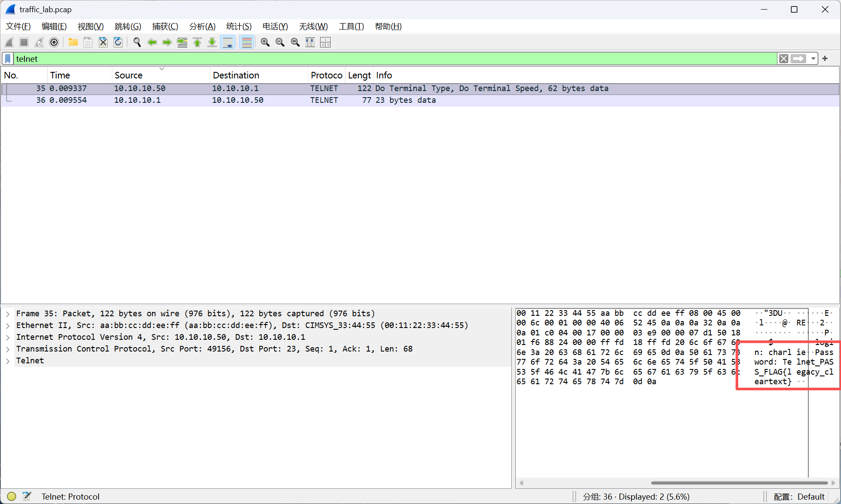Open capture file properties icon
841x504 pixels.
(27, 496)
